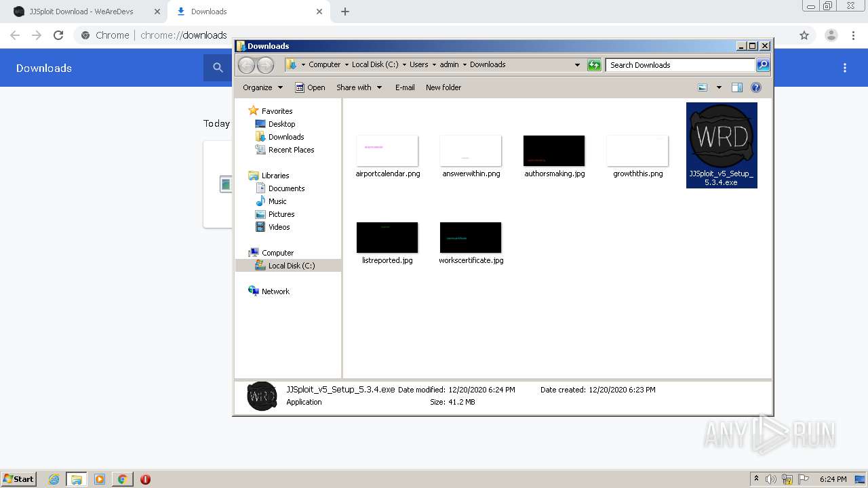
Task: Close the JJSploit Download tab
Action: click(x=157, y=12)
